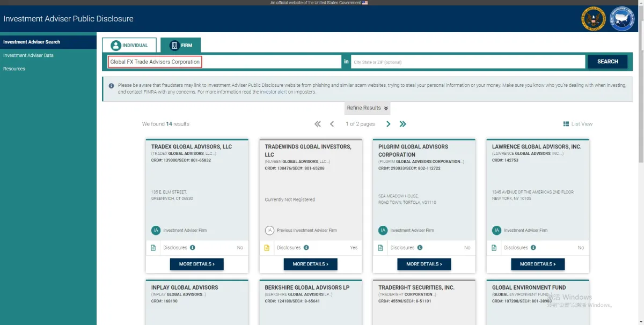
Task: Click the SEC seal logo in header
Action: pos(593,19)
